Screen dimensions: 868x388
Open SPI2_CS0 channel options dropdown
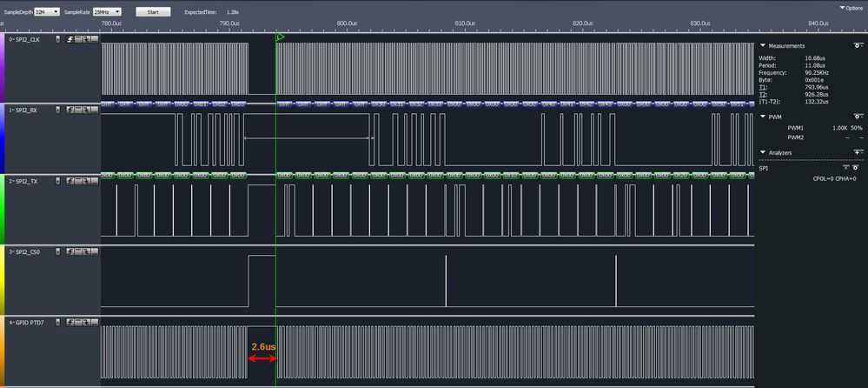click(58, 251)
